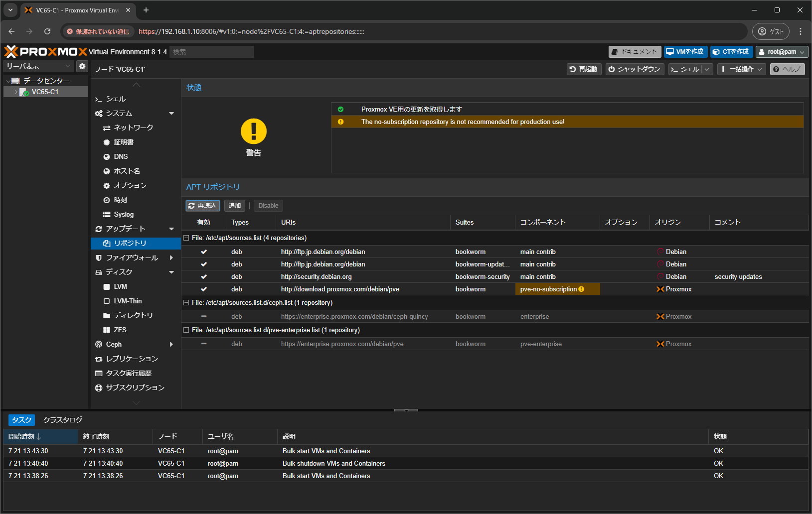Image resolution: width=812 pixels, height=514 pixels.
Task: Open ディレクトリ disk page
Action: point(133,315)
